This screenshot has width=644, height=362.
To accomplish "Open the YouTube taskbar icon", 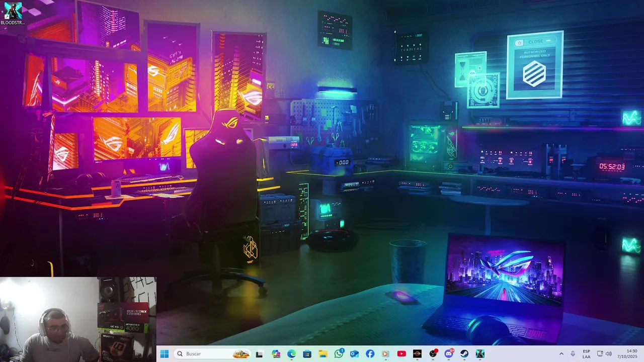I will (x=401, y=354).
